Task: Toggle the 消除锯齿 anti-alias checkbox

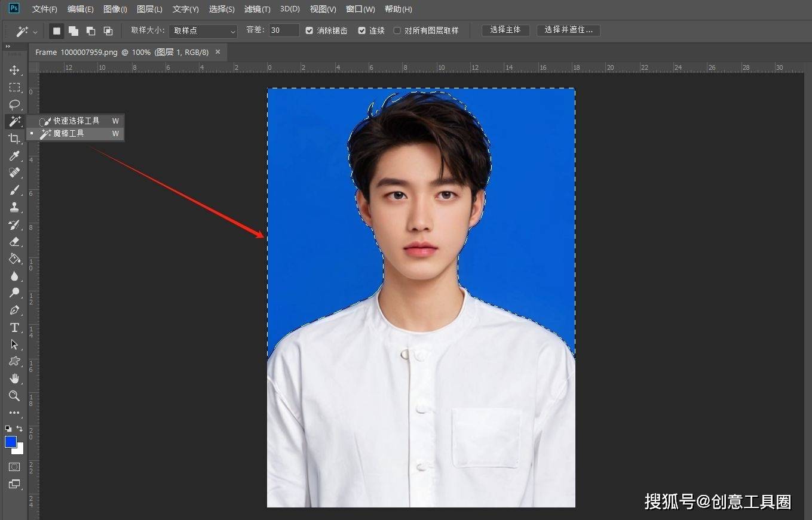Action: point(310,30)
